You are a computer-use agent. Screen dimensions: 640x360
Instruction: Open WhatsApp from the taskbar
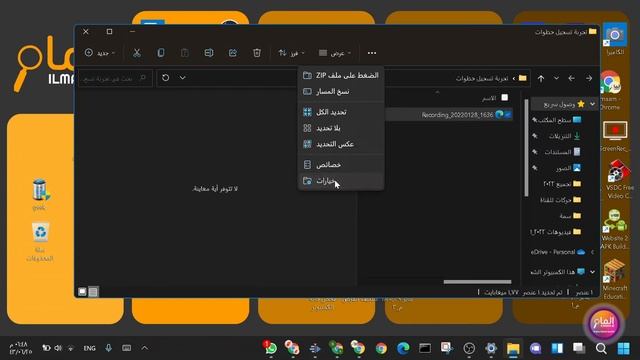click(x=270, y=348)
